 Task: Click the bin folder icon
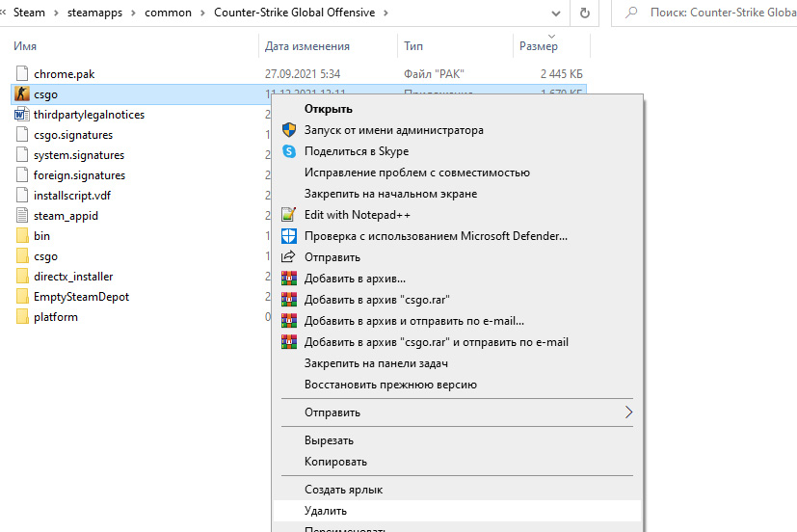coord(22,236)
